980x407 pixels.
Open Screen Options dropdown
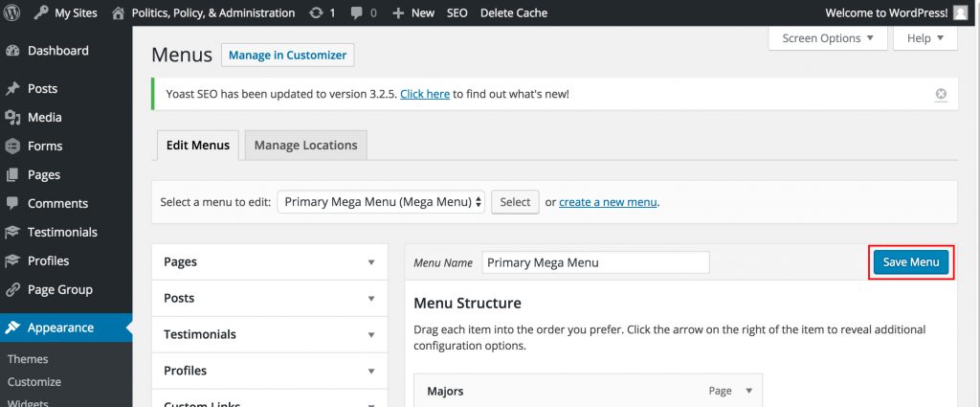tap(828, 38)
